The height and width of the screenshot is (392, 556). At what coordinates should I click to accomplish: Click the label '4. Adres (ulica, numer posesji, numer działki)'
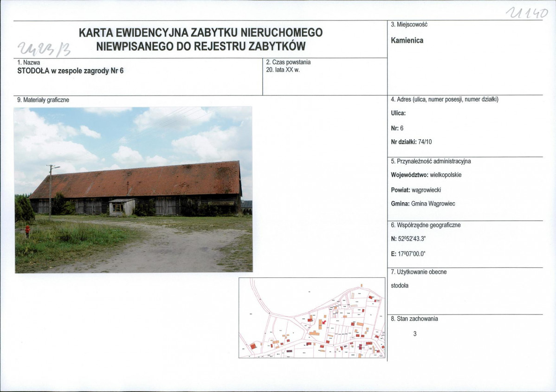[445, 100]
